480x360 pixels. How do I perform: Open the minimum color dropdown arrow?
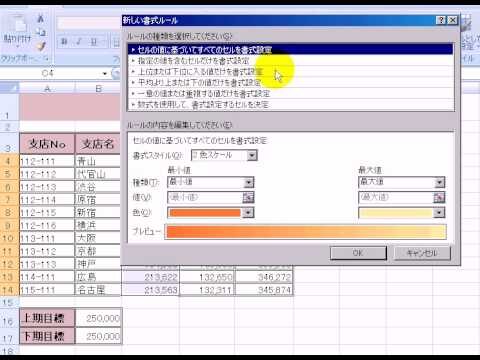[248, 213]
